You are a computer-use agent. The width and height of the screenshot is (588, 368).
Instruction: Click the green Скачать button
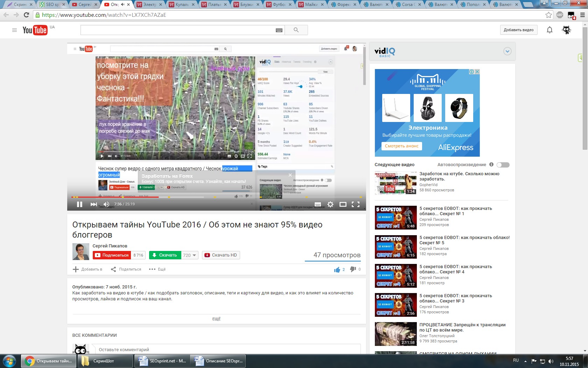click(x=165, y=255)
